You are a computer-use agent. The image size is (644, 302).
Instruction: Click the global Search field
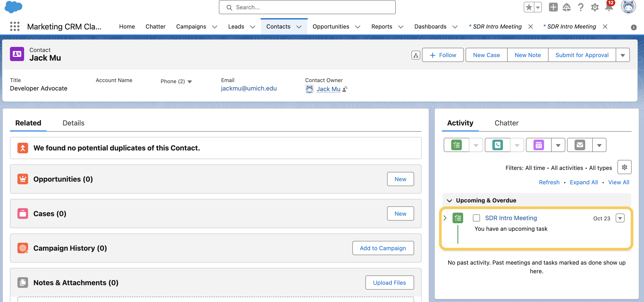click(x=307, y=7)
